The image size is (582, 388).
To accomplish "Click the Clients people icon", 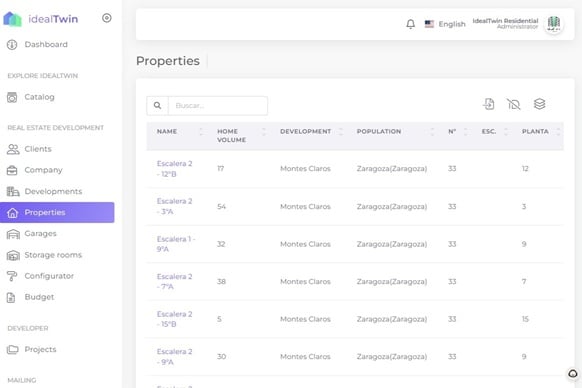I will point(13,149).
